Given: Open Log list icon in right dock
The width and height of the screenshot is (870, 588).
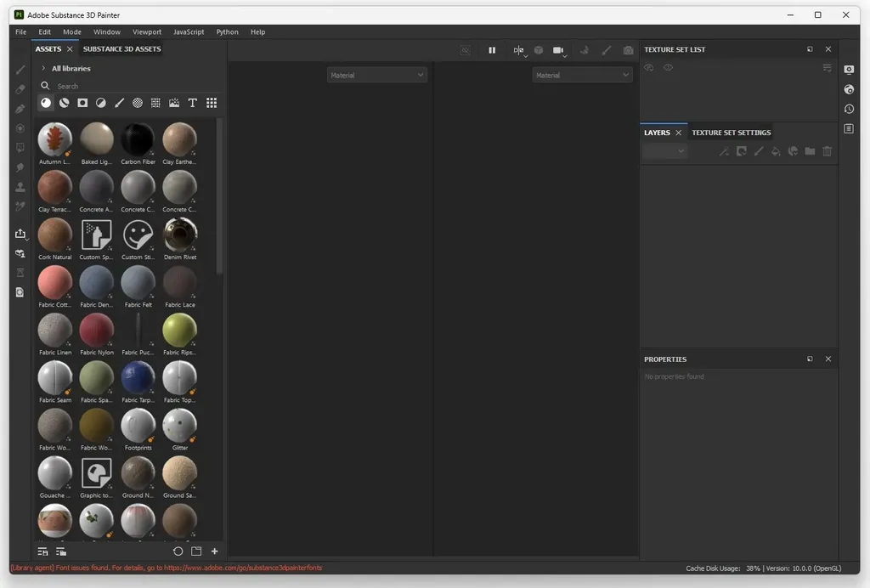Looking at the screenshot, I should (x=849, y=128).
